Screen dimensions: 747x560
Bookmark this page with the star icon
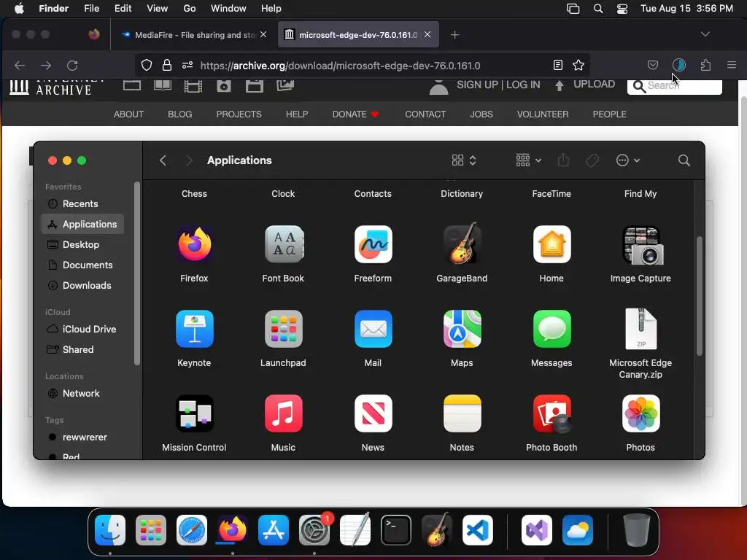tap(578, 65)
